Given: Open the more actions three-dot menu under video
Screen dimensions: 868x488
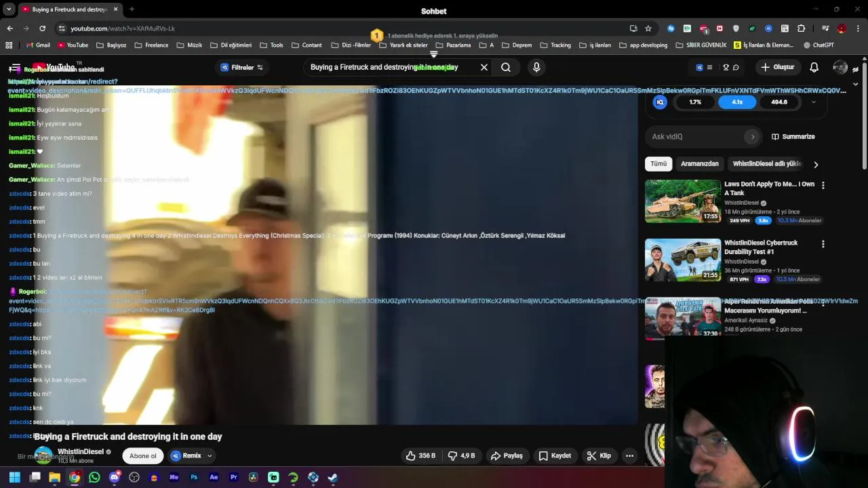Looking at the screenshot, I should tap(629, 455).
